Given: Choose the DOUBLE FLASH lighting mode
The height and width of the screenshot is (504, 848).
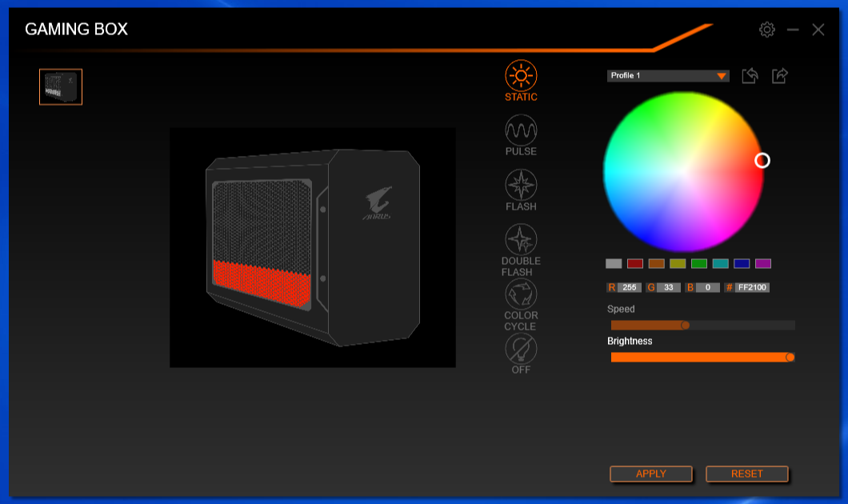Looking at the screenshot, I should (x=521, y=239).
